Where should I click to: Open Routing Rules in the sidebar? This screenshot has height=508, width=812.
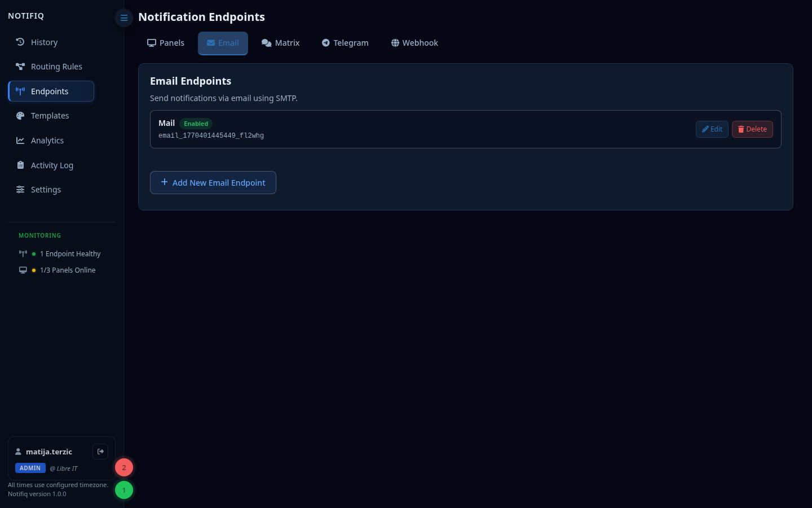coord(51,67)
